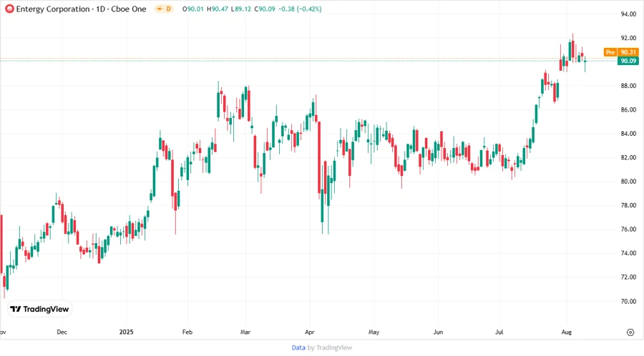Click the 90.09 current price label
Image resolution: width=644 pixels, height=356 pixels.
(628, 61)
